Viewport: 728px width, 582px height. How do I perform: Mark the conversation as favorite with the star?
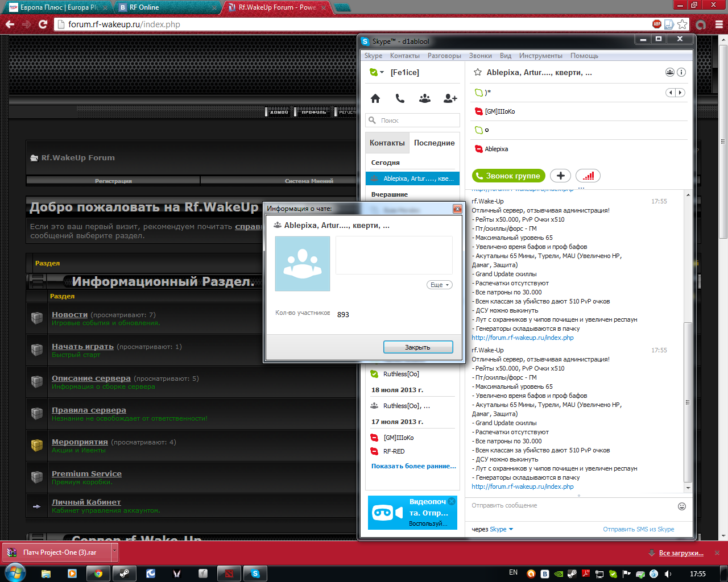(x=478, y=72)
